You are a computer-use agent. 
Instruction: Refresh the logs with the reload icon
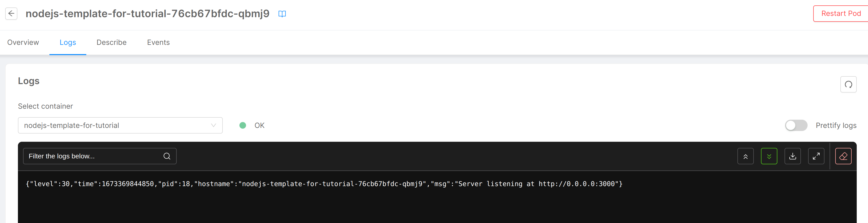[x=848, y=84]
